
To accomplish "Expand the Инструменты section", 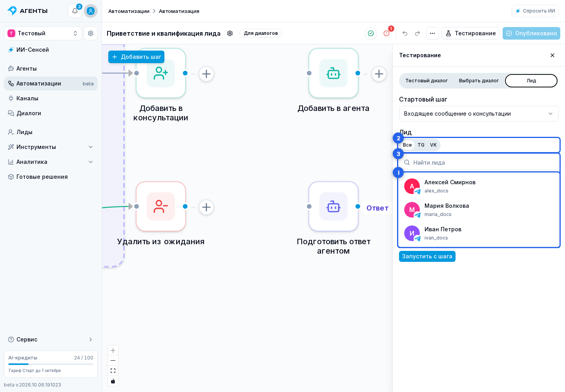I will pyautogui.click(x=51, y=147).
